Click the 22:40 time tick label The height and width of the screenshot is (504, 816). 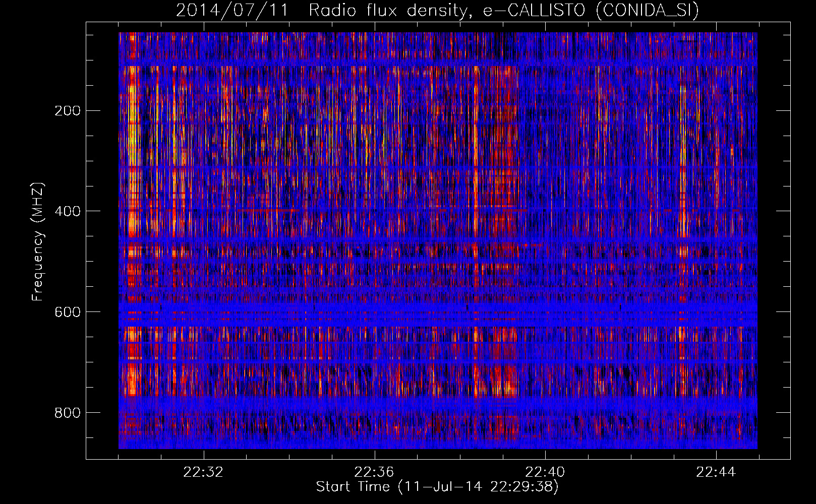pos(545,472)
